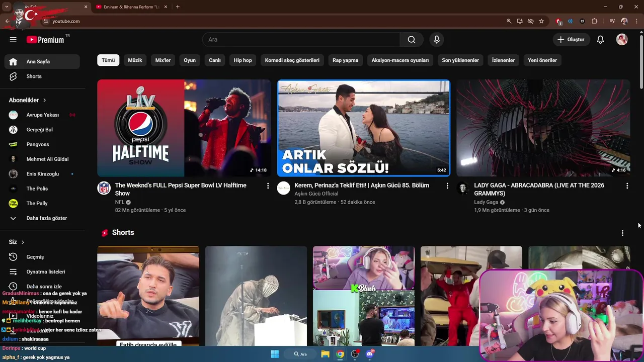Focus the Ara search field
The image size is (644, 362).
301,40
